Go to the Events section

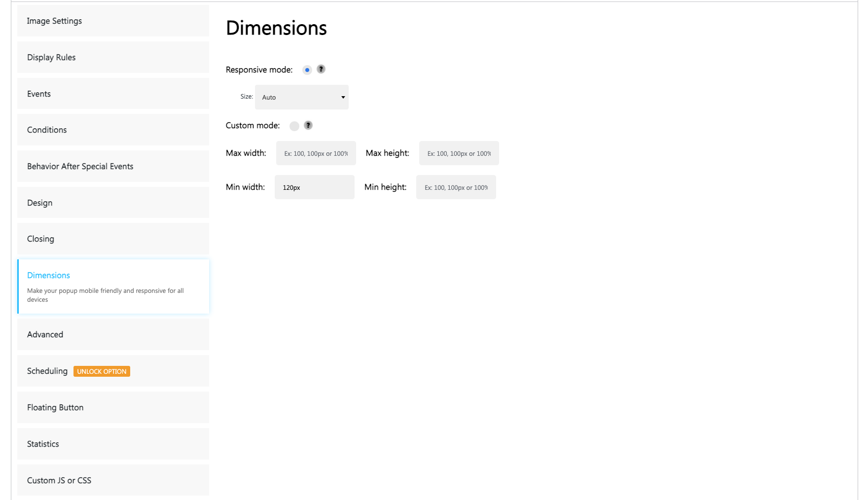113,94
